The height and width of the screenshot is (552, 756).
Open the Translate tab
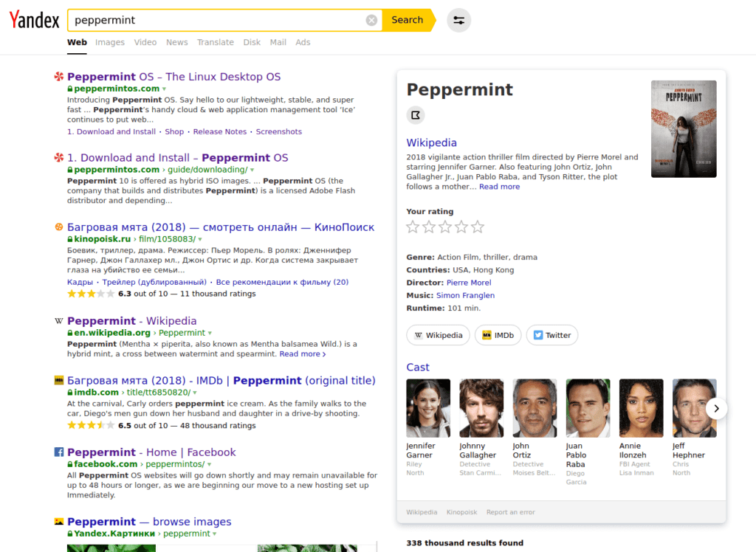216,42
